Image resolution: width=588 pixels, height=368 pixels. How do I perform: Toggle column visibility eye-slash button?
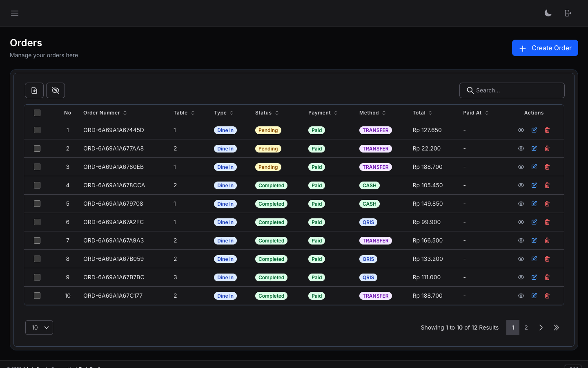tap(56, 90)
